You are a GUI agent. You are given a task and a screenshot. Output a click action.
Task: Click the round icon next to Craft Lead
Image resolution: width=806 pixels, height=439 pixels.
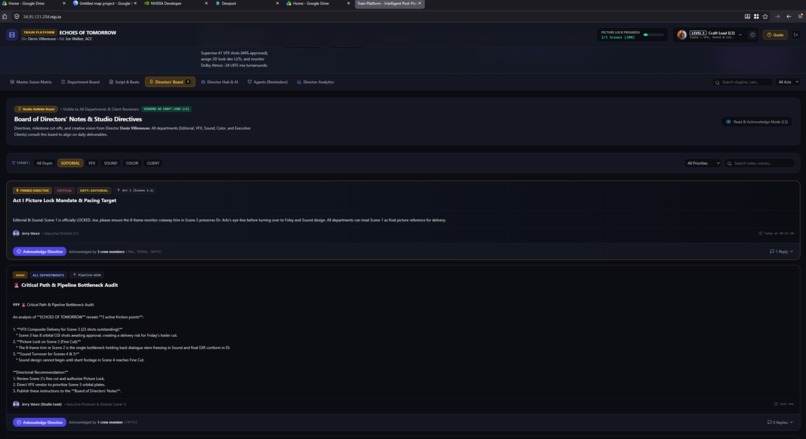pos(752,35)
